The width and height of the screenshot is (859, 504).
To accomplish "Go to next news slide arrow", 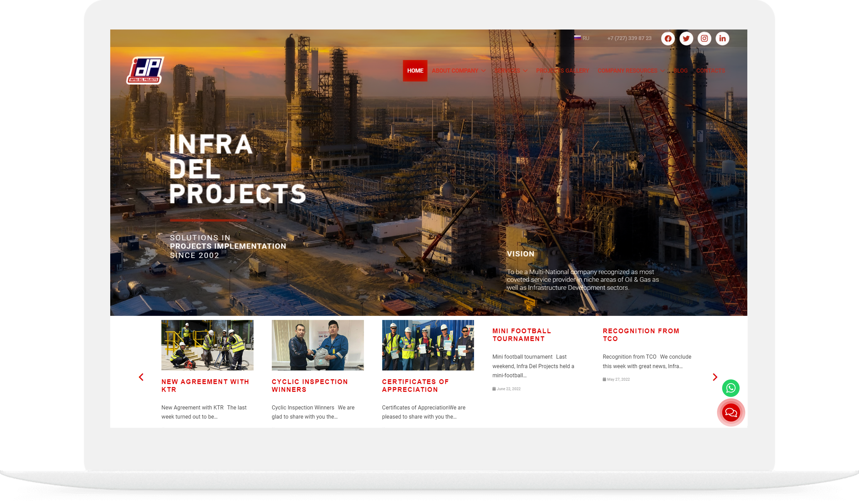I will point(715,377).
